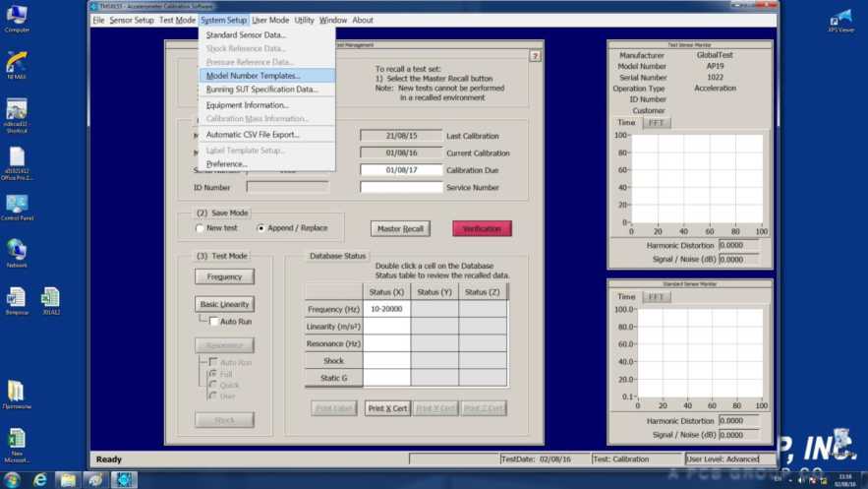The width and height of the screenshot is (868, 489).
Task: Open the Sensor Setup menu
Action: (x=131, y=20)
